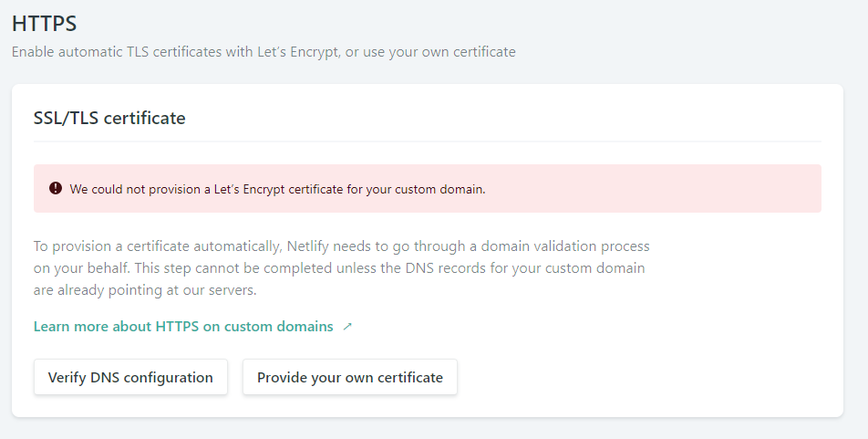Click 'are already pointing at our servers' line
This screenshot has height=439, width=868.
tap(145, 290)
